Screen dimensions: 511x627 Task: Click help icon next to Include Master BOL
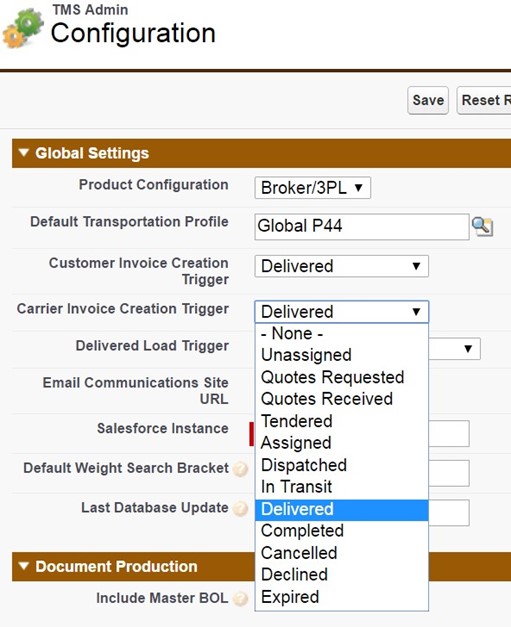coord(240,599)
